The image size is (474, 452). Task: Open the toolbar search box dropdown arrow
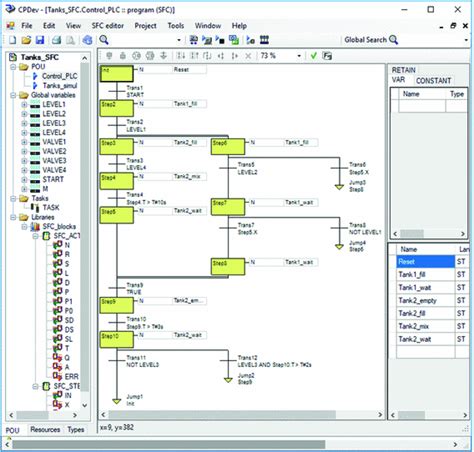point(179,40)
